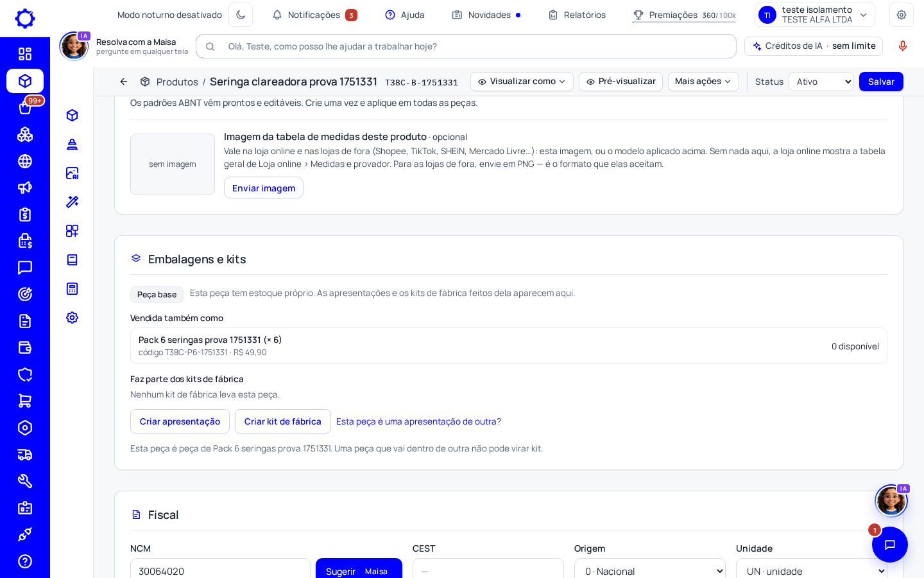Viewport: 924px width, 578px height.
Task: Click the Premiações progress bar
Action: 684,22
